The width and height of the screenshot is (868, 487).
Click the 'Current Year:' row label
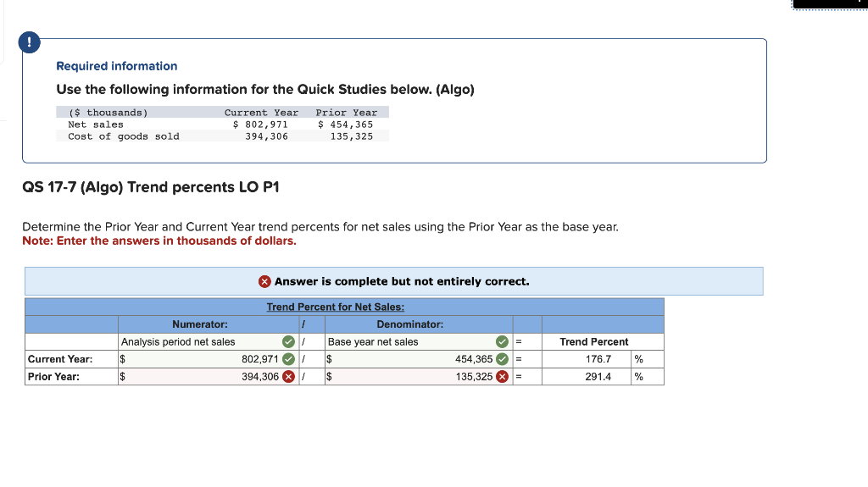click(60, 359)
